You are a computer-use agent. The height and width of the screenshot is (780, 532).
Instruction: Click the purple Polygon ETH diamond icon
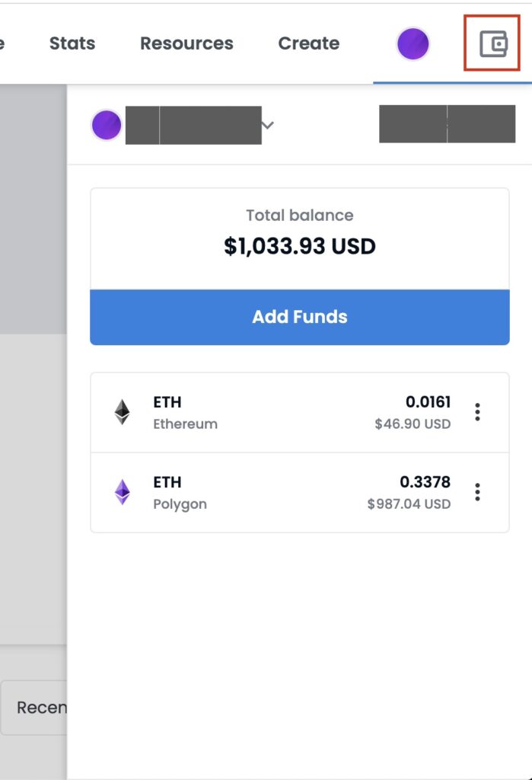(x=123, y=492)
